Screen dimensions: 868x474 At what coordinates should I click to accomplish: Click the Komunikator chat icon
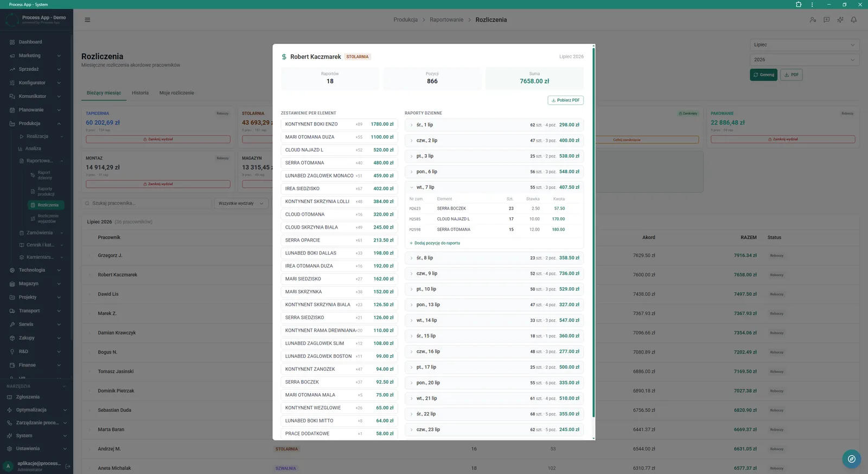[x=12, y=96]
